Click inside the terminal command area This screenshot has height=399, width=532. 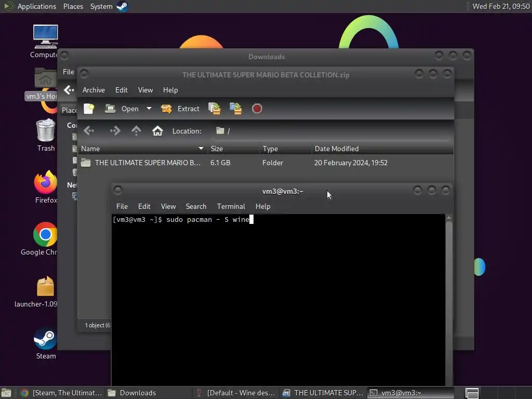(x=278, y=300)
